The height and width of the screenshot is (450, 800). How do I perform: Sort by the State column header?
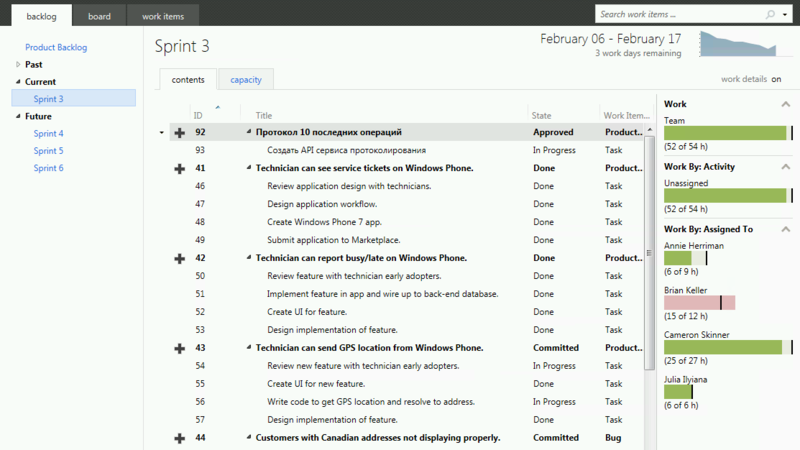(x=541, y=116)
